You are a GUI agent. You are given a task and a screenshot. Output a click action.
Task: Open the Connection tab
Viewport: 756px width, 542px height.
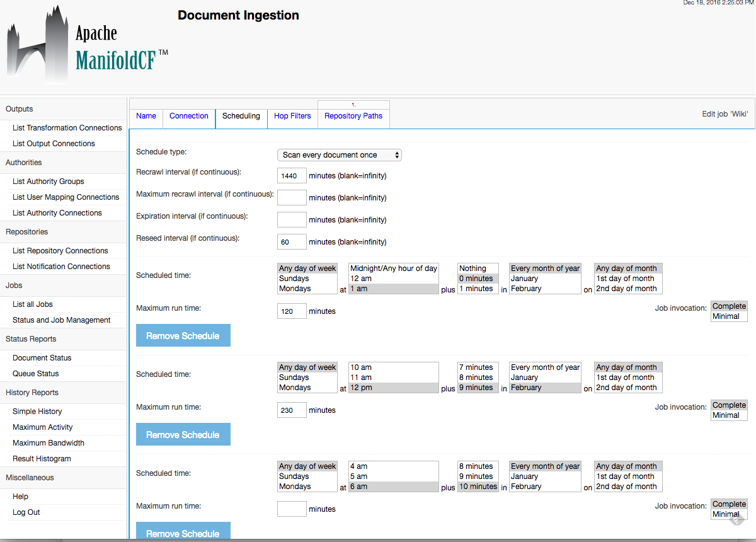tap(189, 116)
